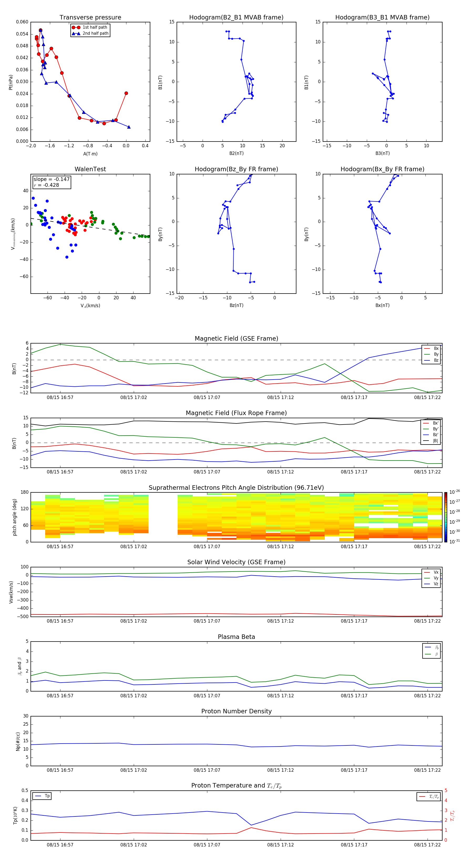Click the 'B2(nT)' x-axis label
Image resolution: width=473 pixels, height=868 pixels.
click(x=236, y=153)
